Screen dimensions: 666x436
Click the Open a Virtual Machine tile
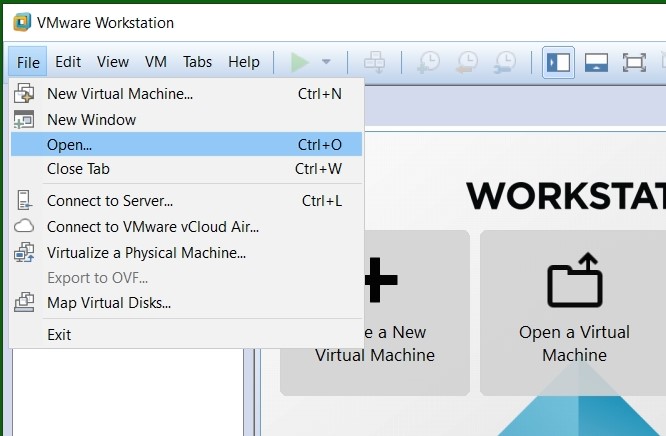tap(574, 311)
